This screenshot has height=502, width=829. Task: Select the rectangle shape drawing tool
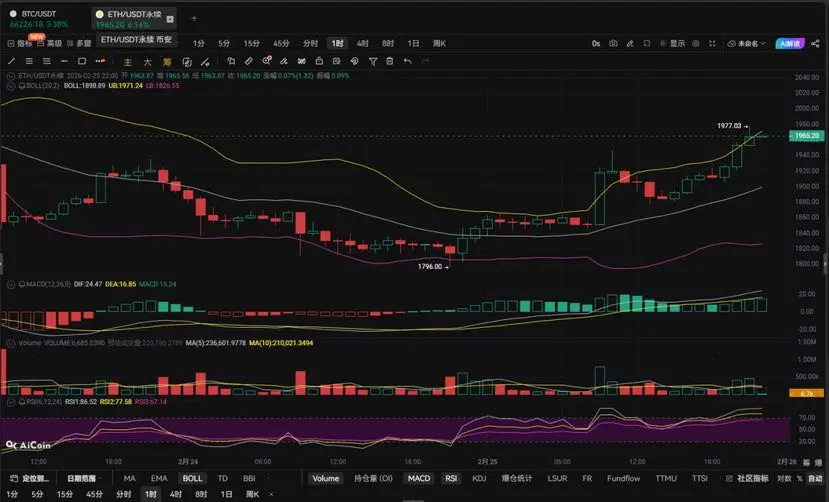[x=82, y=61]
